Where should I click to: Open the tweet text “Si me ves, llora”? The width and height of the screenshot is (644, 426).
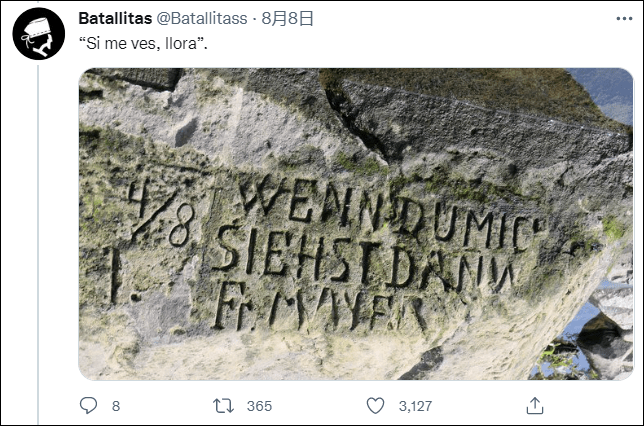[x=143, y=44]
